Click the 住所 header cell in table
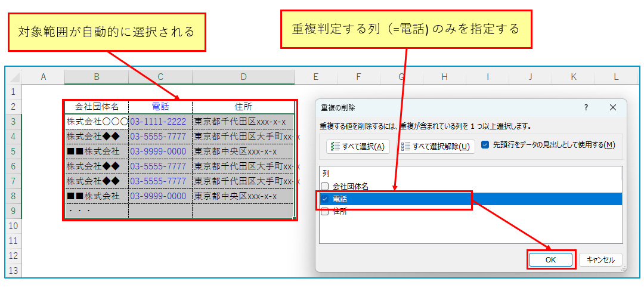Viewport: 644px width, 297px height. tap(243, 107)
